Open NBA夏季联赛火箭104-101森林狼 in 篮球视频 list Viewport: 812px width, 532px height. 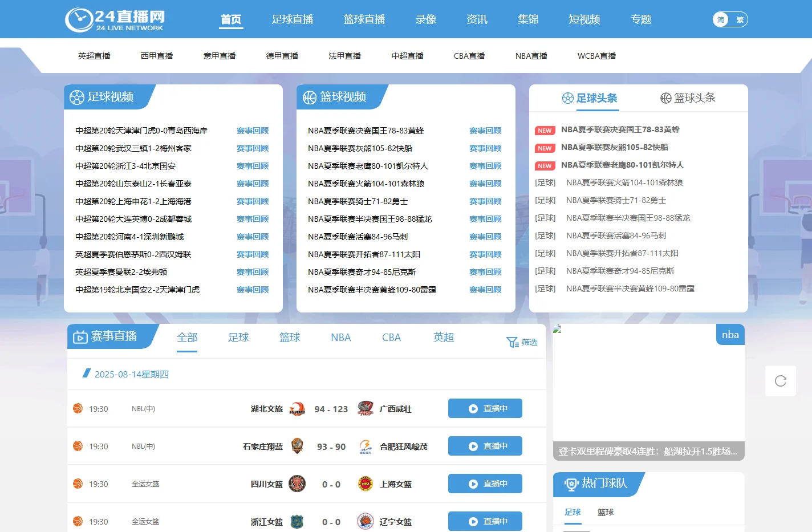click(x=366, y=184)
